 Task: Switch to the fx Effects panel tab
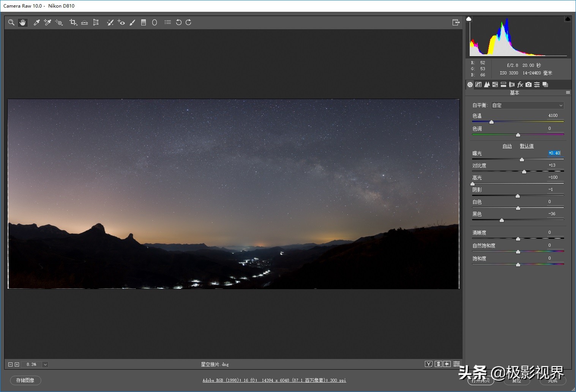(x=520, y=85)
